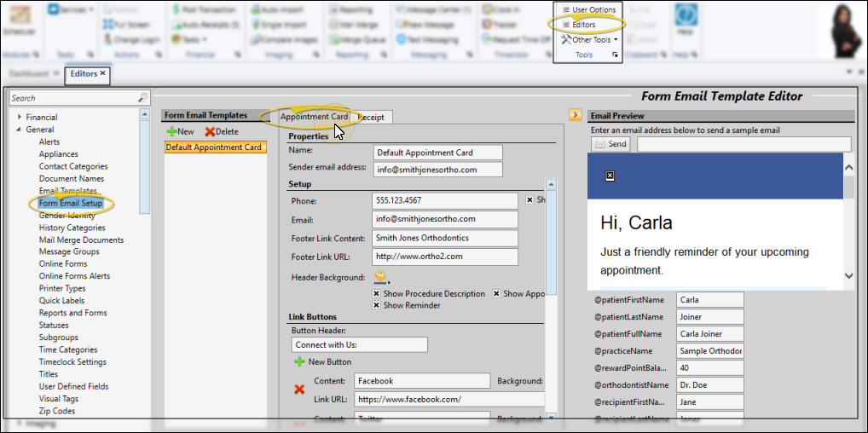
Task: Toggle the Show Reminder checkbox
Action: tap(377, 305)
